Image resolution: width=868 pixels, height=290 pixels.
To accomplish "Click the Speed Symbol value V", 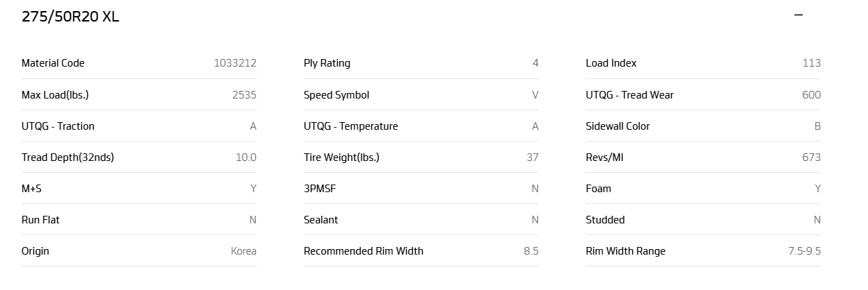I will (535, 95).
